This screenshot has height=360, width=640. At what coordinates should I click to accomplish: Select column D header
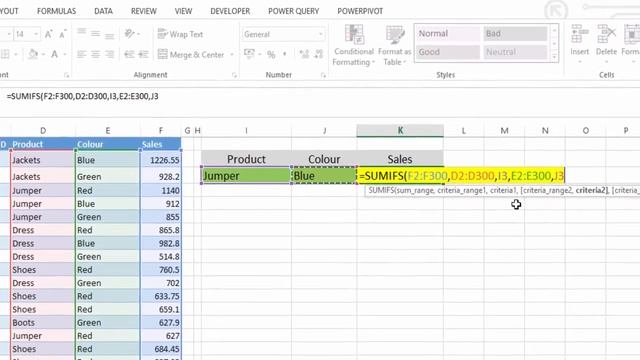point(43,131)
